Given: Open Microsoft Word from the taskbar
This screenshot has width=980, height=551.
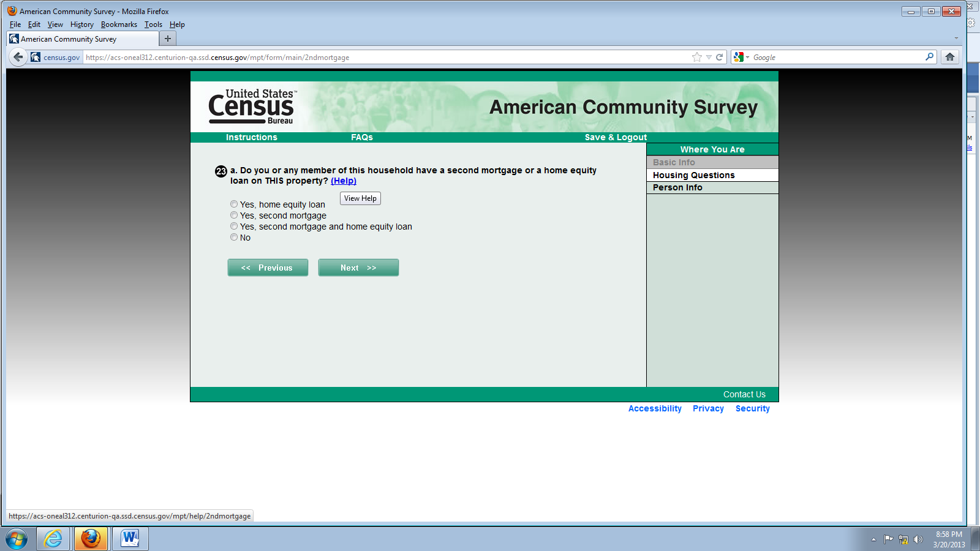Looking at the screenshot, I should 130,539.
